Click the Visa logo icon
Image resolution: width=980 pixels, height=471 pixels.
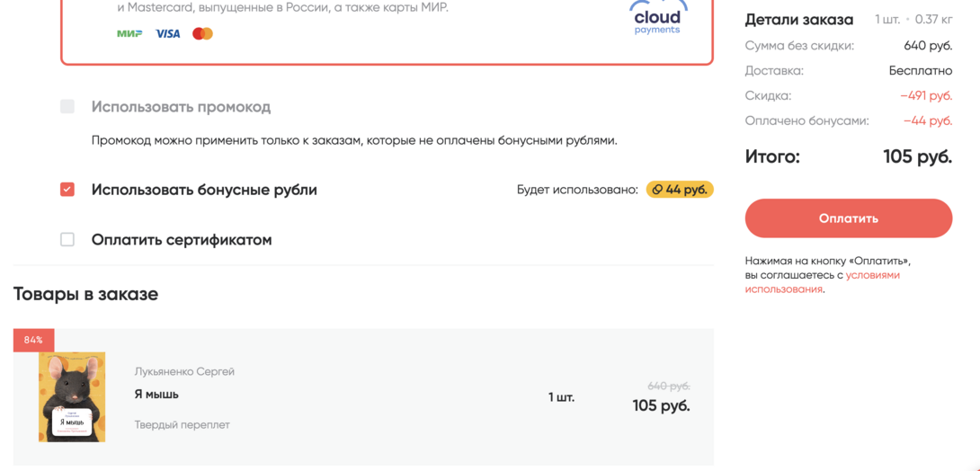[168, 34]
